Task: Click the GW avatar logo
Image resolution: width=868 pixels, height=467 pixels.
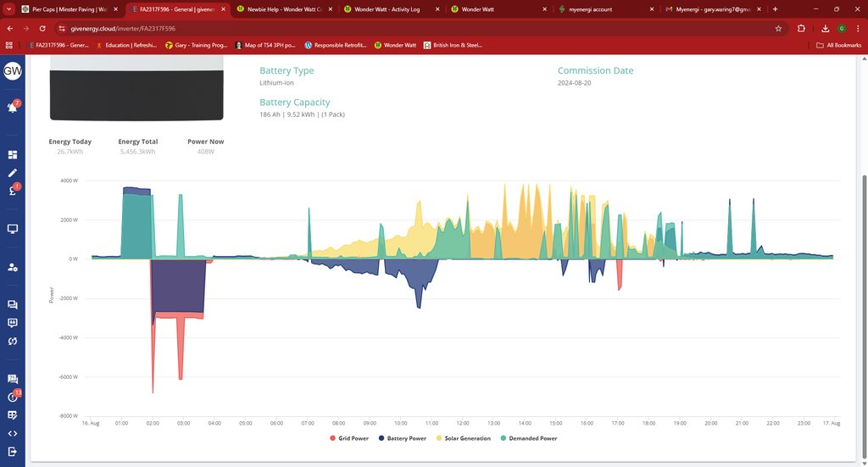Action: [13, 71]
